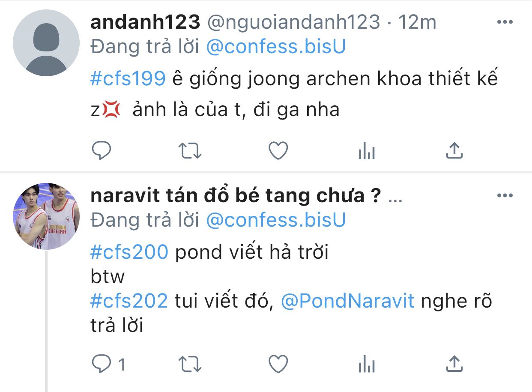Open more options on the naravit tweet

coord(505,196)
